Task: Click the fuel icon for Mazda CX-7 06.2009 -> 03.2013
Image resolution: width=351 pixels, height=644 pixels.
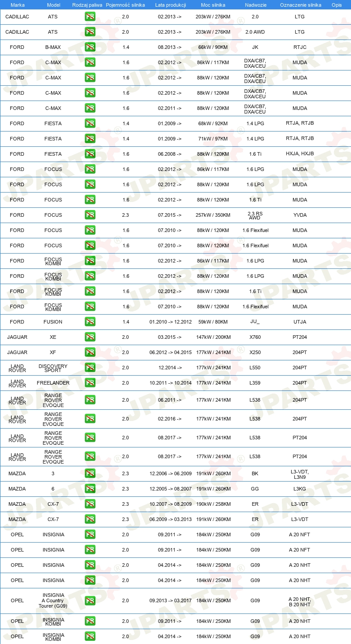Action: click(90, 519)
